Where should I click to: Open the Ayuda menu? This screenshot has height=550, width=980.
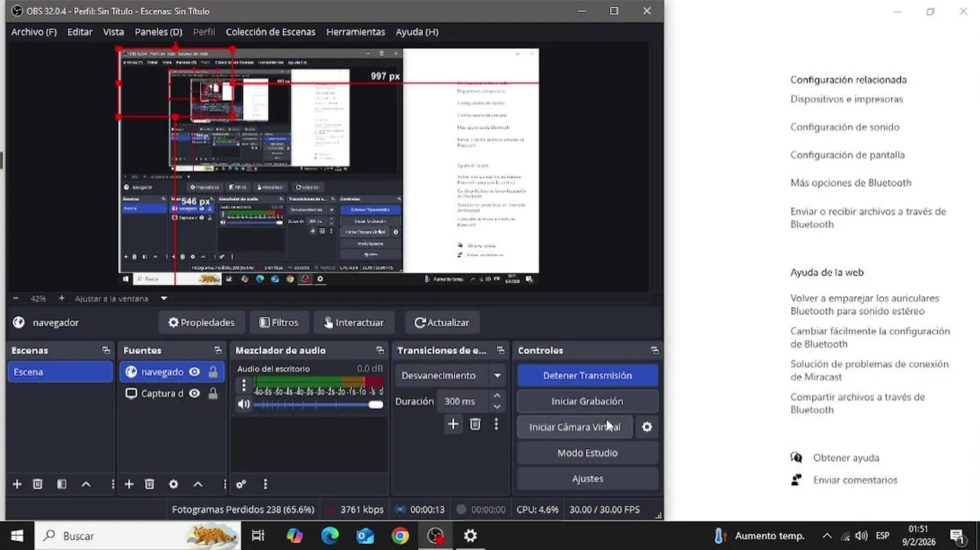[417, 32]
